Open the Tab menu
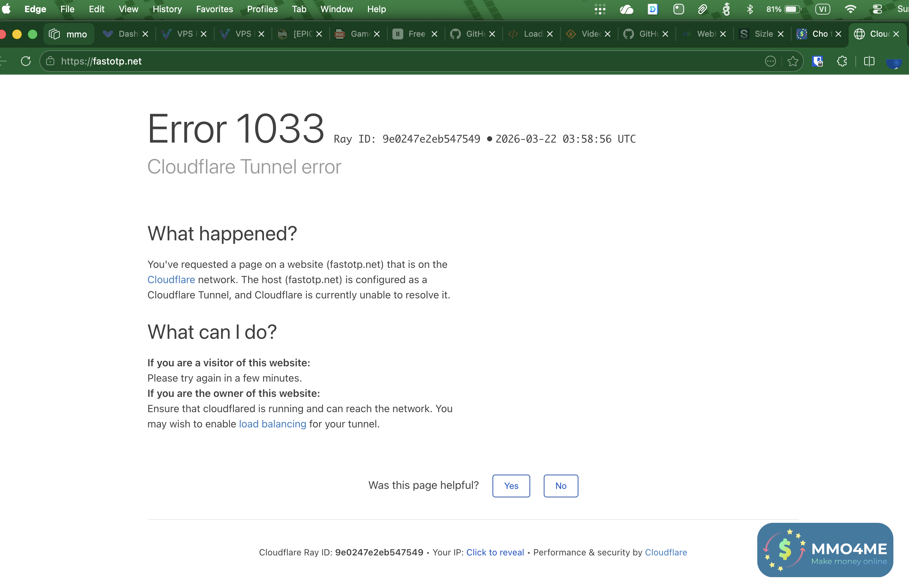Image resolution: width=909 pixels, height=588 pixels. click(299, 9)
